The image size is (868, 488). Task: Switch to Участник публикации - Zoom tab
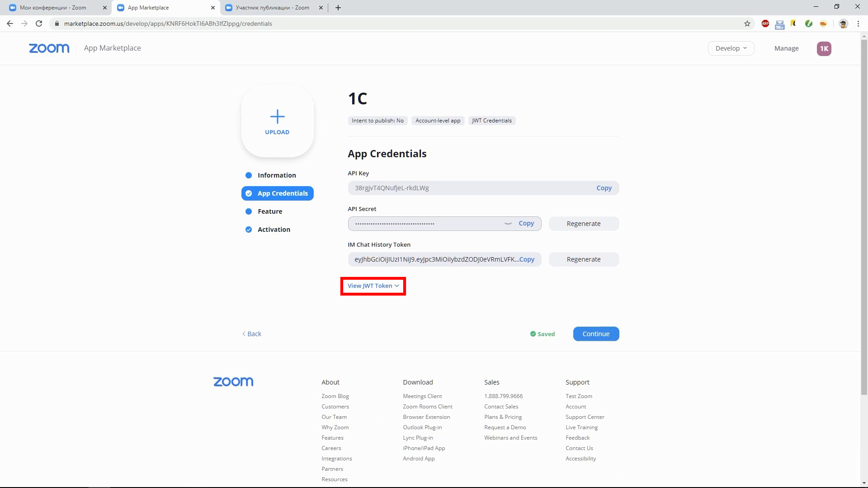(273, 8)
